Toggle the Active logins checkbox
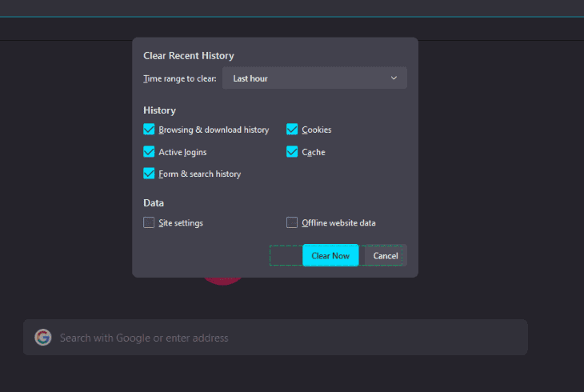Screen dimensions: 584x392 tap(149, 152)
